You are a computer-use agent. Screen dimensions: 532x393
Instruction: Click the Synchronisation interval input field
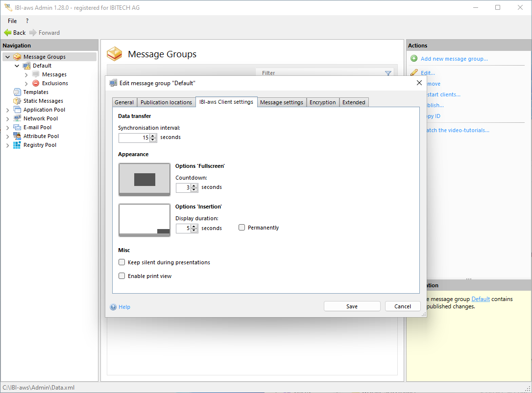(x=134, y=138)
